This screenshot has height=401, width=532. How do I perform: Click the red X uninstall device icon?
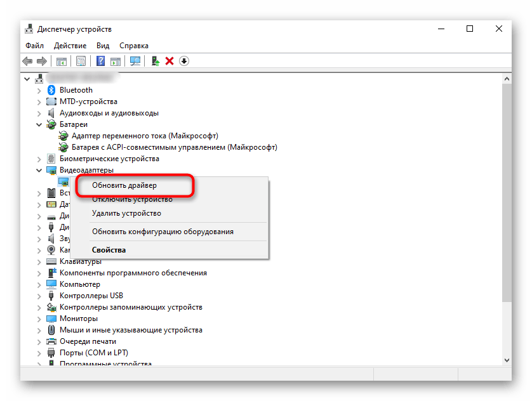click(170, 61)
